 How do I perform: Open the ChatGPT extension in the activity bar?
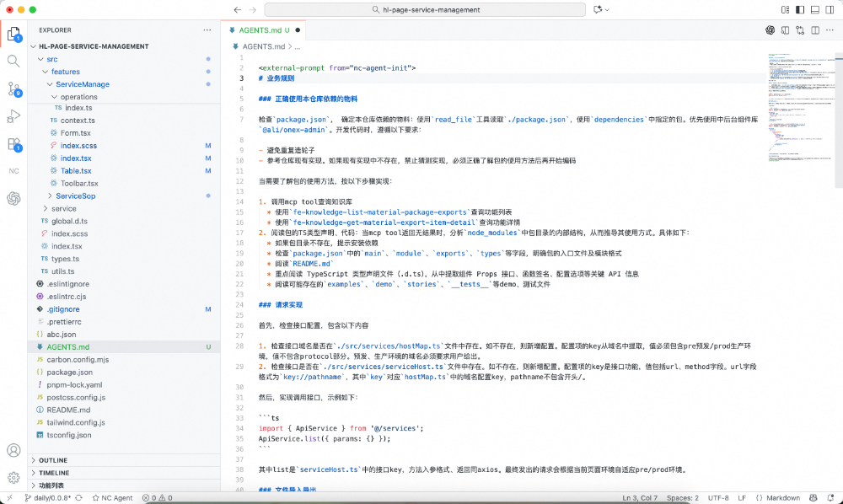click(x=13, y=199)
